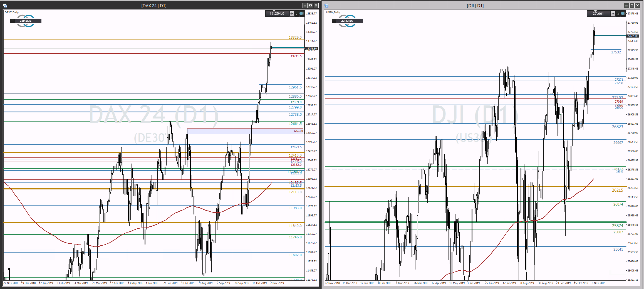
Task: Maximize the DJI chart window
Action: pyautogui.click(x=632, y=6)
